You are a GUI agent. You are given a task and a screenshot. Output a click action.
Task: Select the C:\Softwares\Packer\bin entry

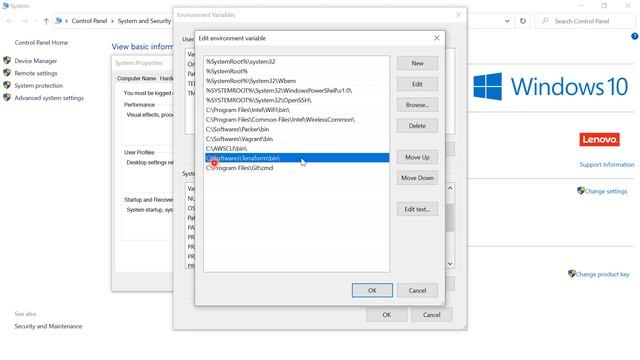click(x=296, y=129)
